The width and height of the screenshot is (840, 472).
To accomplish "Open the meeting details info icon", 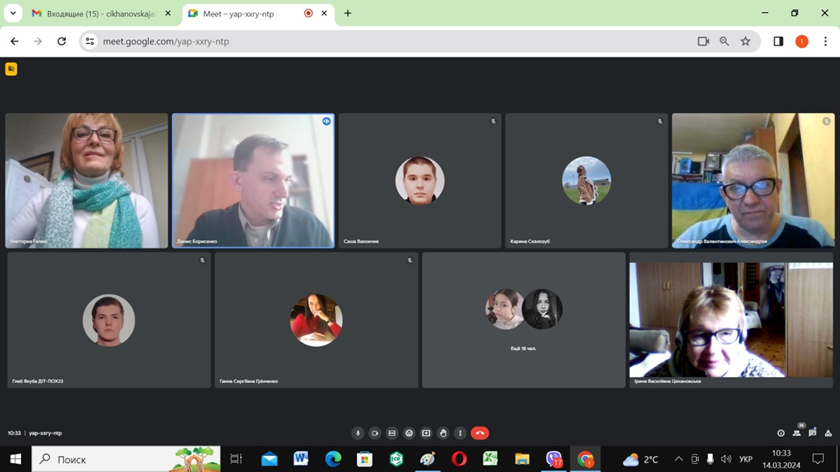I will (781, 433).
